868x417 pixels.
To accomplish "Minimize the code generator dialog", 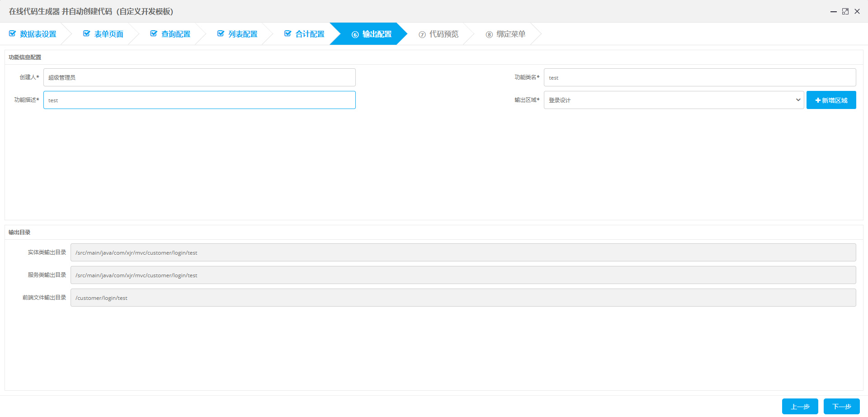I will coord(834,11).
